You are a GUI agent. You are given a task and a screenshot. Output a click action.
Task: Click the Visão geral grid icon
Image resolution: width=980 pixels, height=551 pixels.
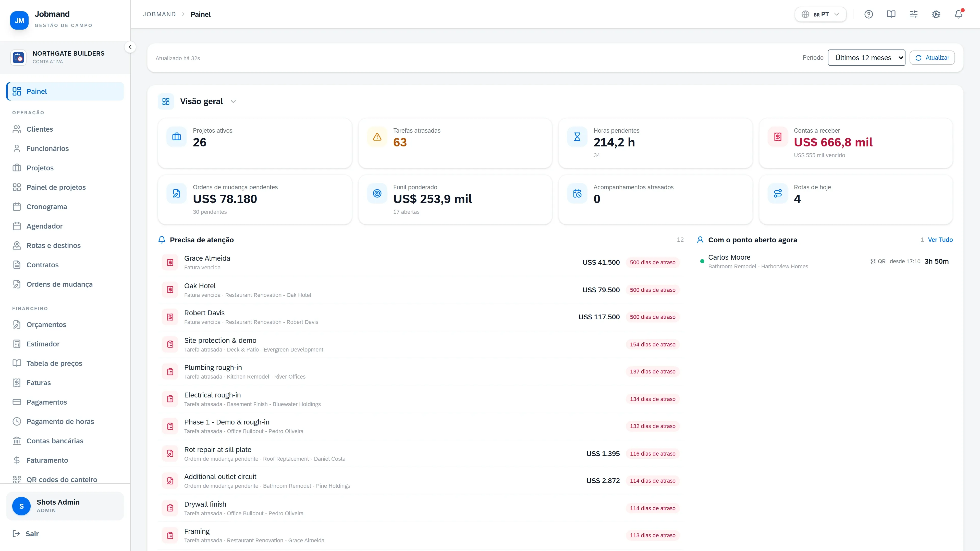click(166, 102)
